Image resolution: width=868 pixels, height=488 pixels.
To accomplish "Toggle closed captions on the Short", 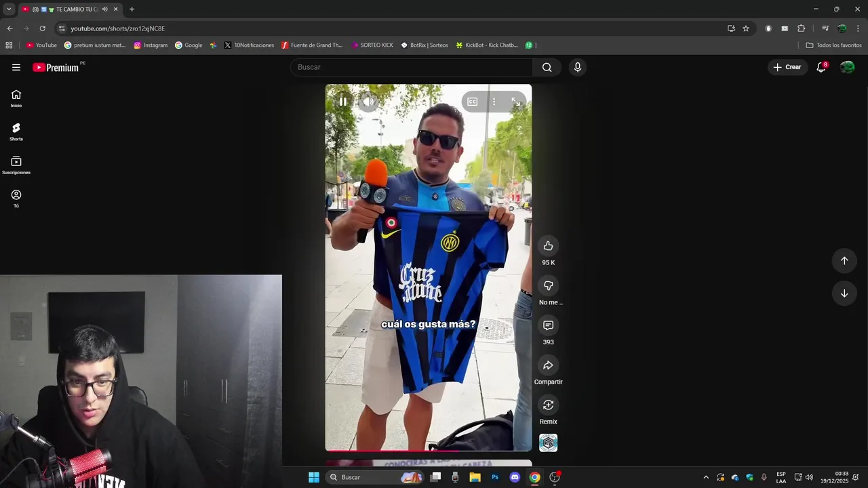I will tap(473, 102).
